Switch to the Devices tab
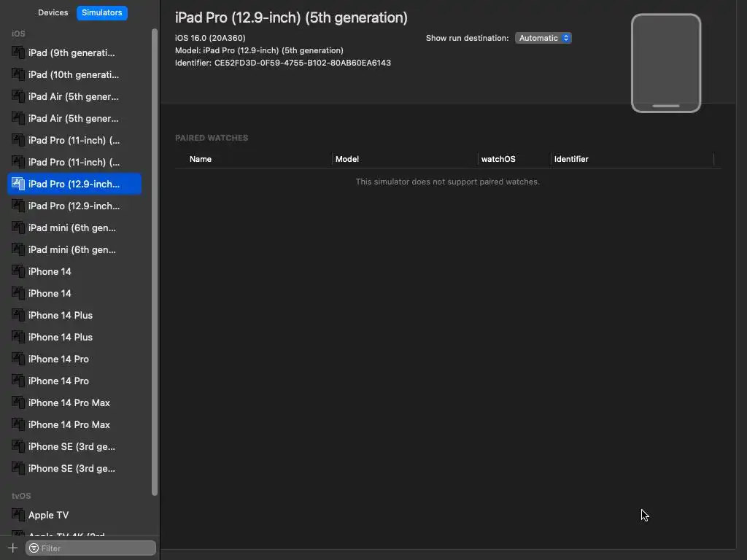This screenshot has height=560, width=747. [x=53, y=12]
